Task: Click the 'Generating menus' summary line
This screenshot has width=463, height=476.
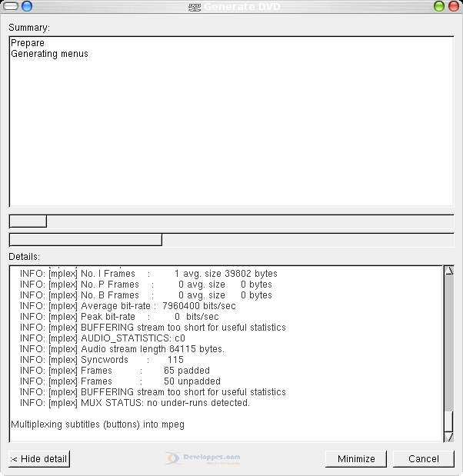Action: (49, 55)
